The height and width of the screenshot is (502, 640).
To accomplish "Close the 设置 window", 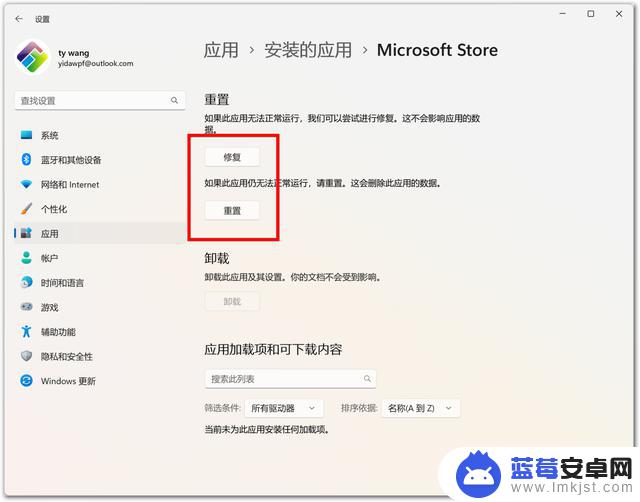I will [x=619, y=14].
